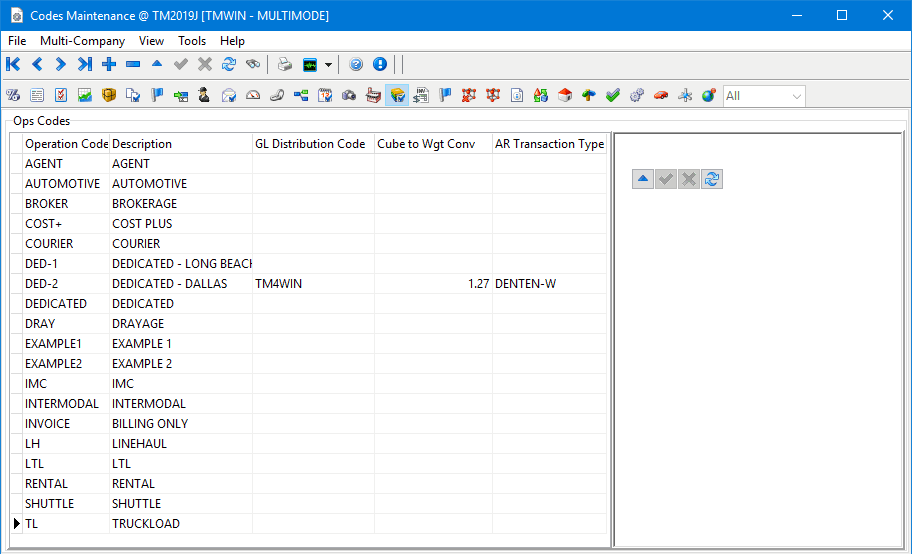
Task: Go to the last record
Action: click(x=85, y=65)
